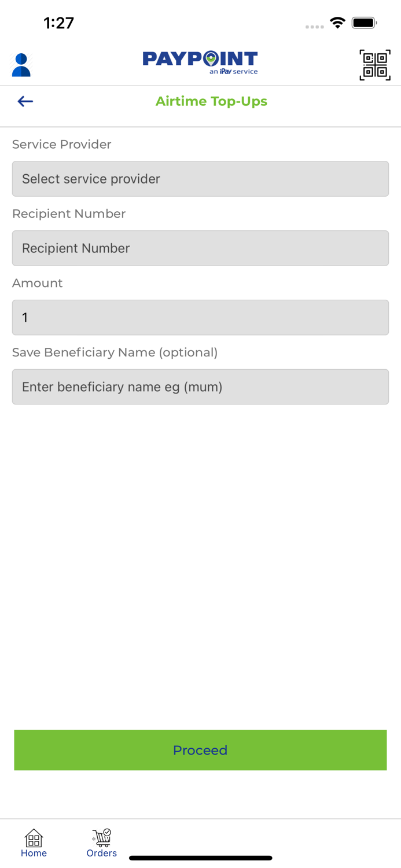This screenshot has height=868, width=401.
Task: Tap the cellular signal dots
Action: (314, 27)
